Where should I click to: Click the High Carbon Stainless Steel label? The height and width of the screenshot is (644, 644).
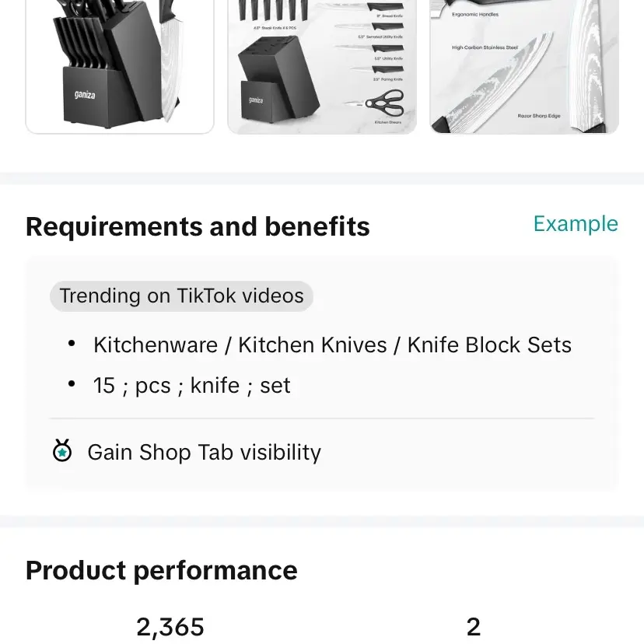(485, 48)
